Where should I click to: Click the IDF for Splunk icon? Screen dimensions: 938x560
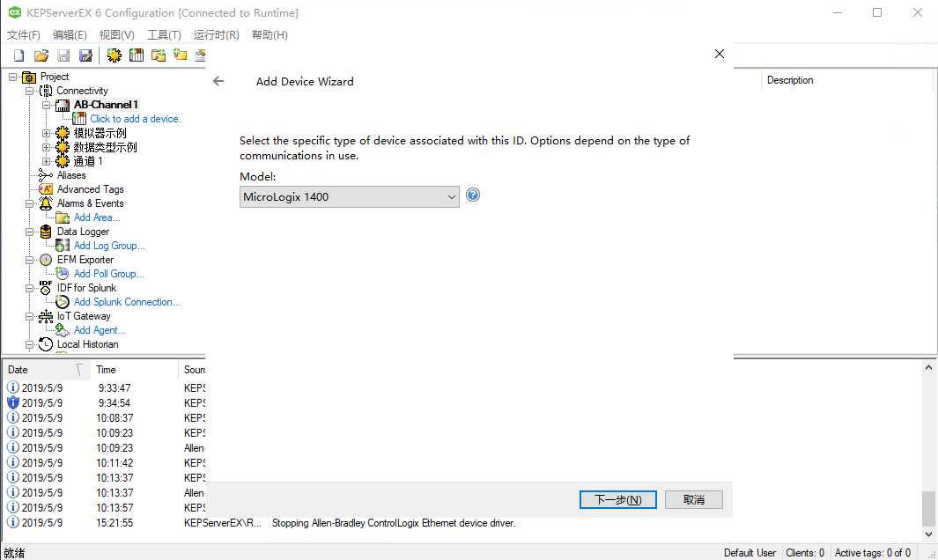(46, 288)
